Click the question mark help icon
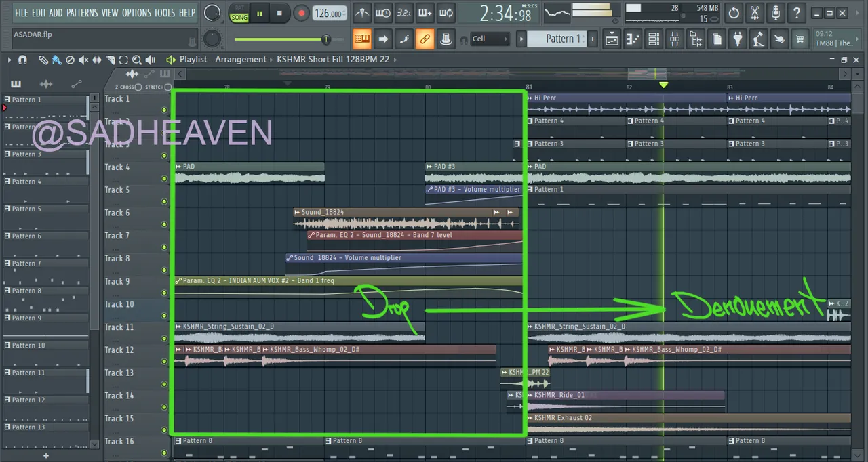 tap(797, 13)
